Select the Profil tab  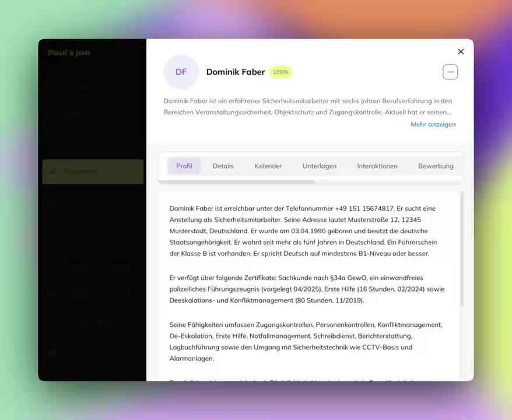pyautogui.click(x=184, y=166)
